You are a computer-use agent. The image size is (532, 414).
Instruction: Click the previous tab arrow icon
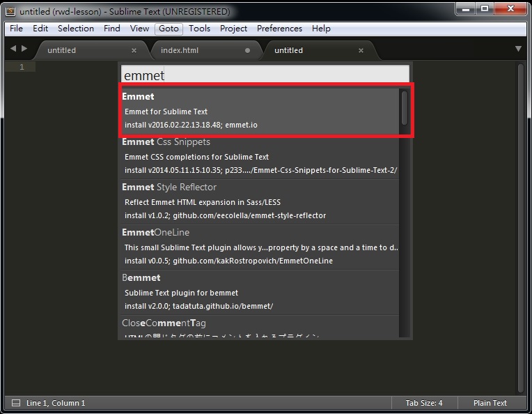13,49
